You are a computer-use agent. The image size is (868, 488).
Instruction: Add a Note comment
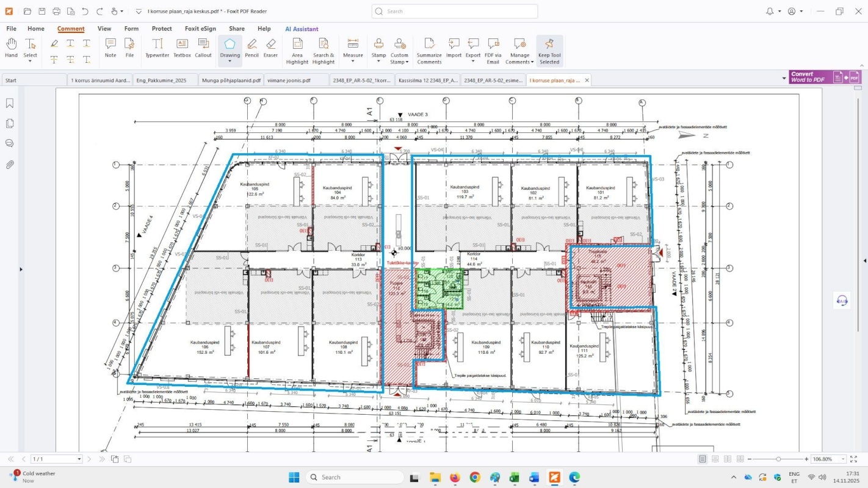tap(110, 48)
